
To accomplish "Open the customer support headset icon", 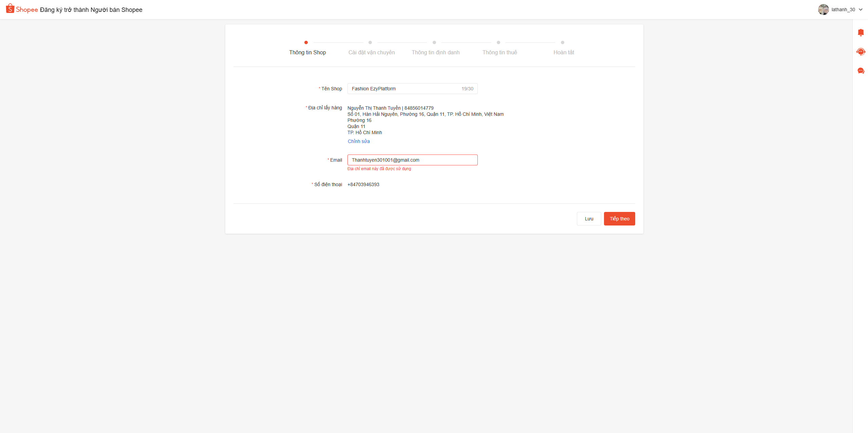I will [x=861, y=52].
